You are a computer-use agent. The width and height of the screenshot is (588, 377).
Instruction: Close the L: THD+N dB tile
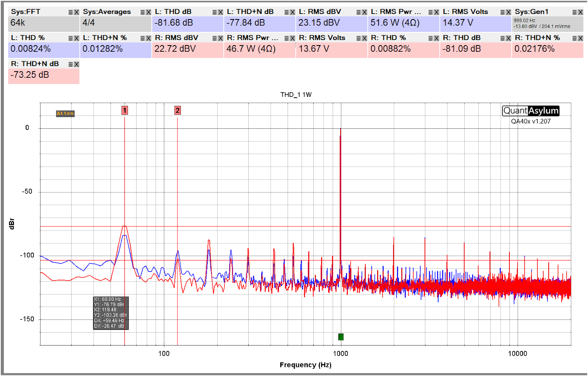coord(293,12)
